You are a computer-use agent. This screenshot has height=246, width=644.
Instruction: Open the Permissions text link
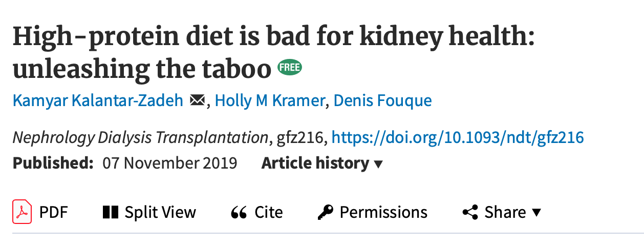click(x=383, y=212)
